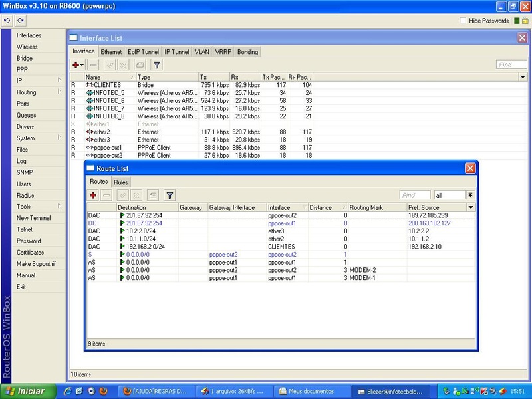Select the INFOTEC_5 wireless interface row

pyautogui.click(x=192, y=93)
